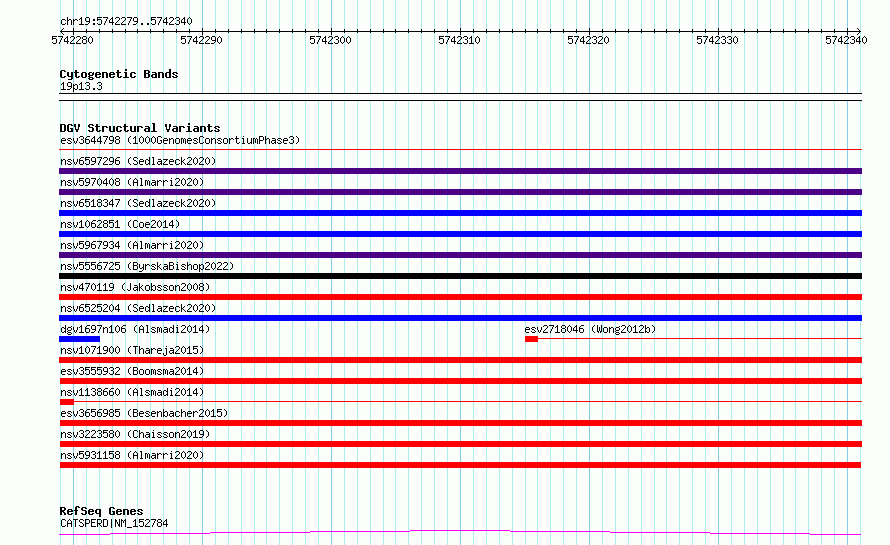This screenshot has width=890, height=545.
Task: Click the esv3644798 (1000GenomesConsortiumPhase3) variant label
Action: point(180,140)
